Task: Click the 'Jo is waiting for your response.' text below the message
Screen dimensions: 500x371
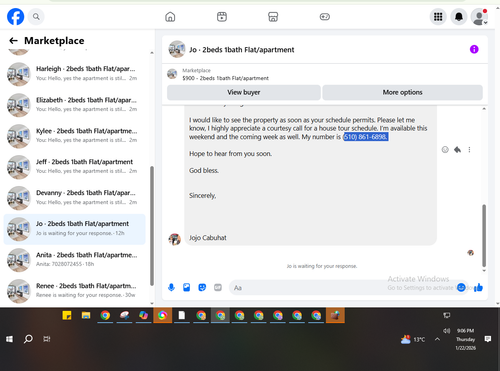Action: (x=322, y=266)
